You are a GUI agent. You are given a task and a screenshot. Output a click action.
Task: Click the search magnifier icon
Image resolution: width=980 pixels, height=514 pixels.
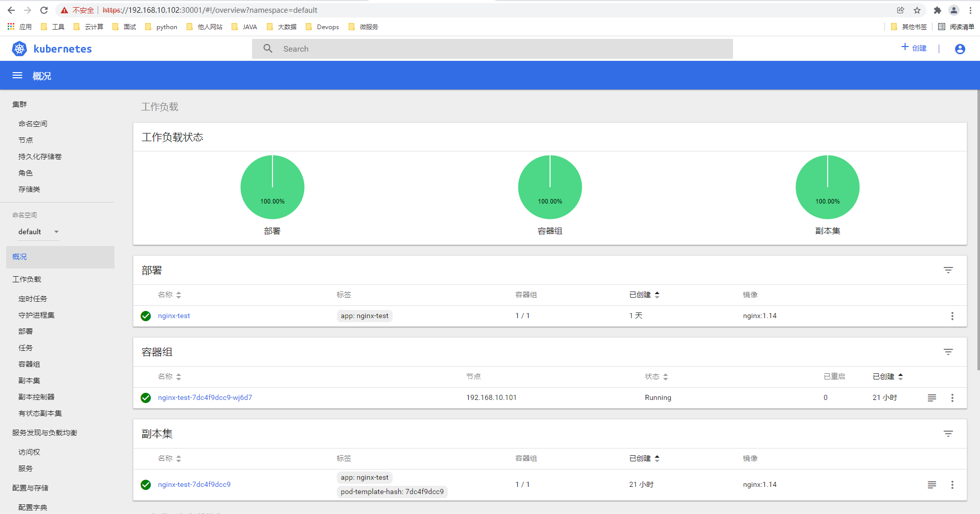(268, 49)
